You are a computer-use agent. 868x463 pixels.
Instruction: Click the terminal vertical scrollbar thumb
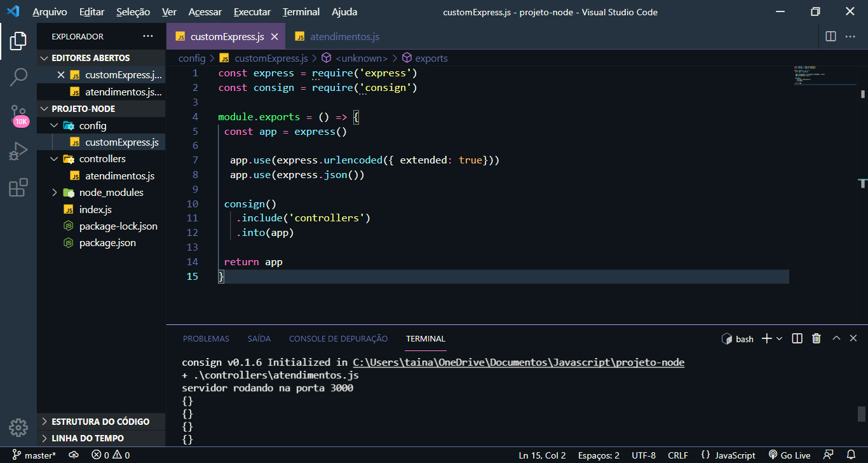coord(862,414)
